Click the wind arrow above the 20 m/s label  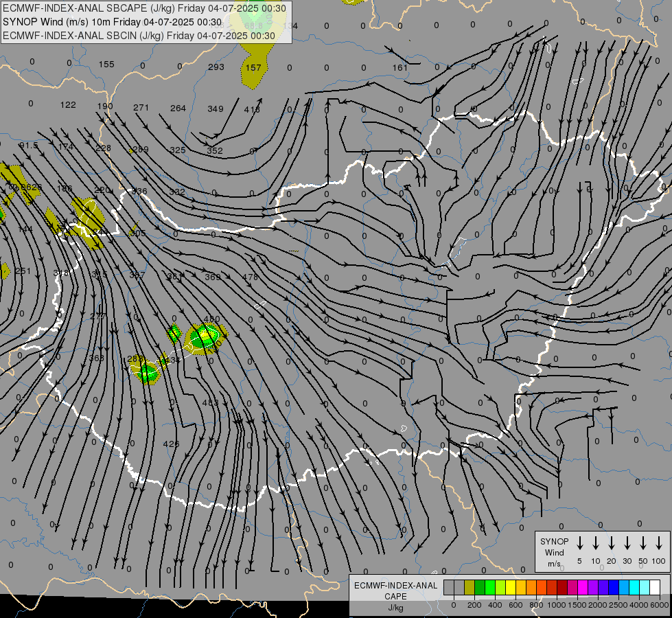point(612,543)
